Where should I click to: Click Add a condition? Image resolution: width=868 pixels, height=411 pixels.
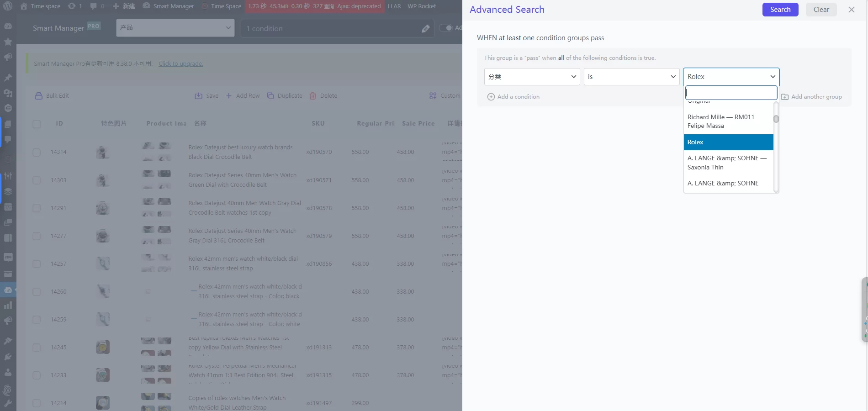tap(513, 97)
